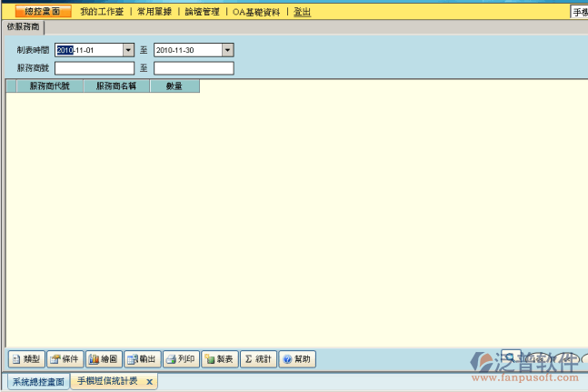Click the second 服務商號 range end field
Image resolution: width=588 pixels, height=392 pixels.
[194, 68]
